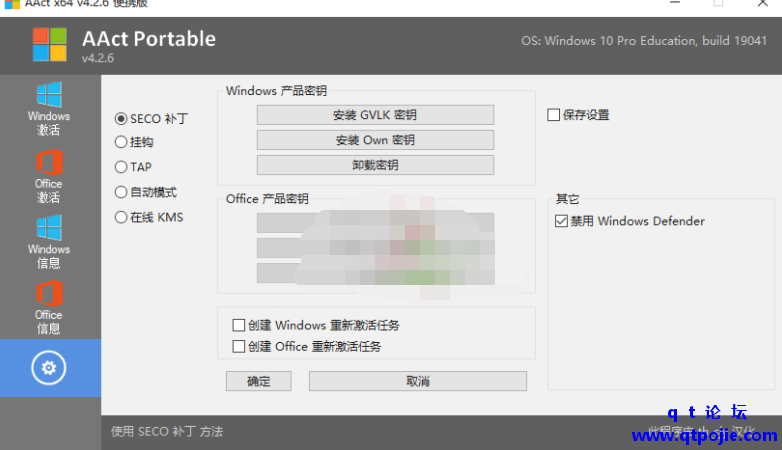Screen dimensions: 782x450
Task: Open the Windows 信息 sidebar section
Action: point(49,242)
